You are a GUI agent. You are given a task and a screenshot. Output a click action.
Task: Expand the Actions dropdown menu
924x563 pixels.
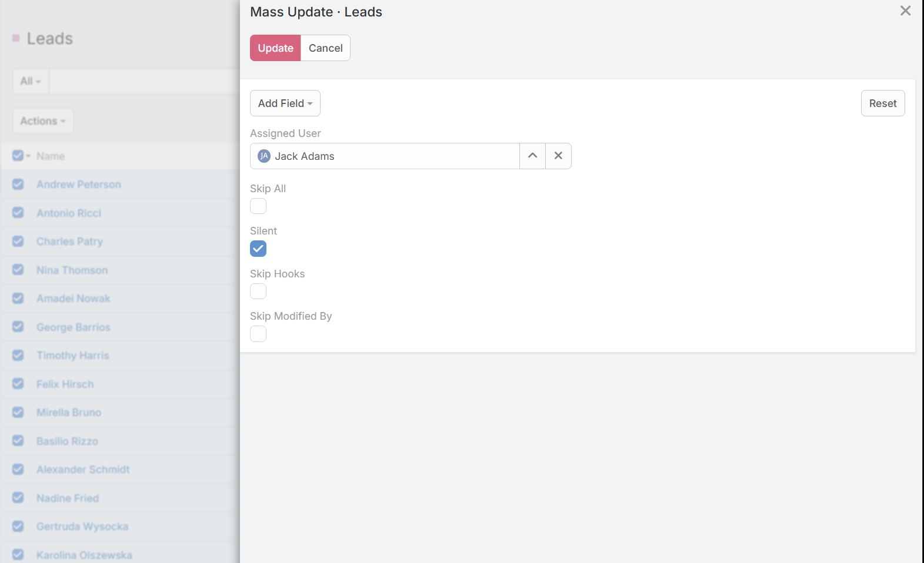pyautogui.click(x=43, y=121)
